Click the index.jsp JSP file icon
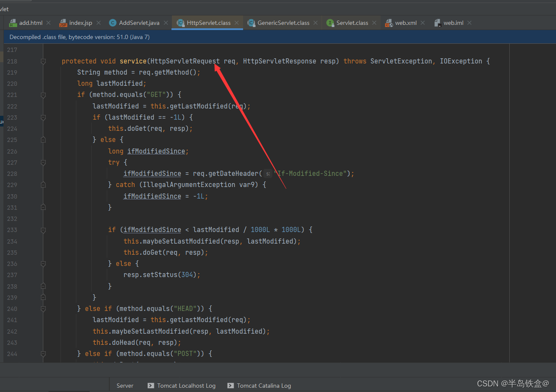This screenshot has height=392, width=556. pos(63,23)
